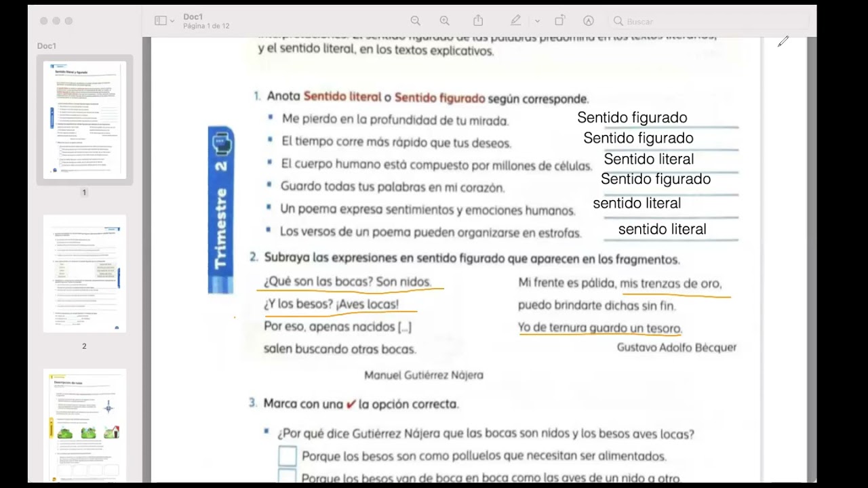Click the 'Trimestre 2' side tab
This screenshot has width=868, height=488.
pyautogui.click(x=221, y=209)
